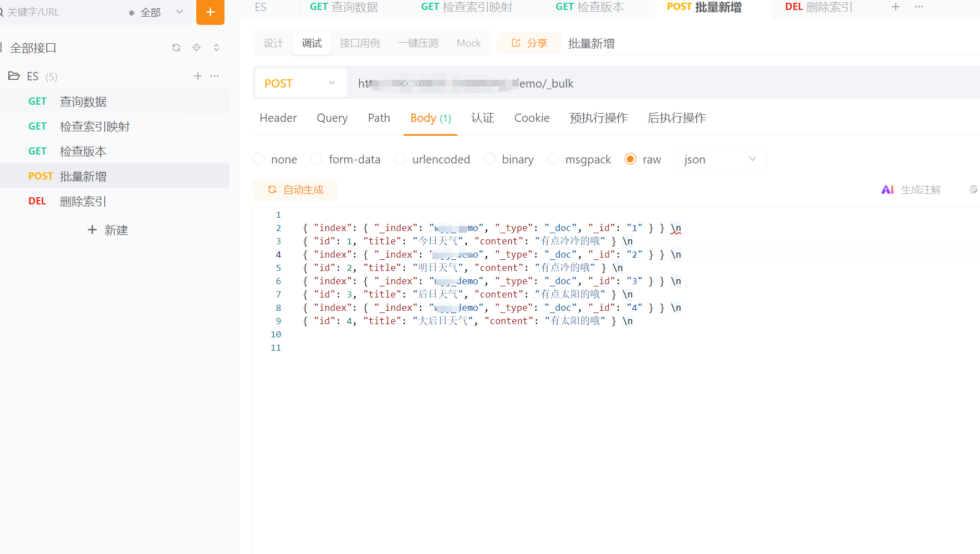
Task: Select the form-data body format
Action: point(316,159)
